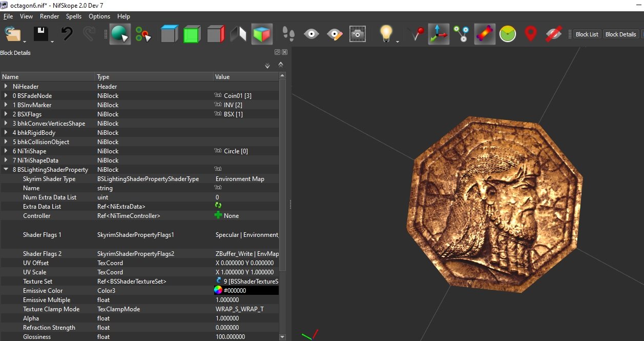Collapse all rows with double-chevron up
The height and width of the screenshot is (341, 644).
click(x=281, y=65)
